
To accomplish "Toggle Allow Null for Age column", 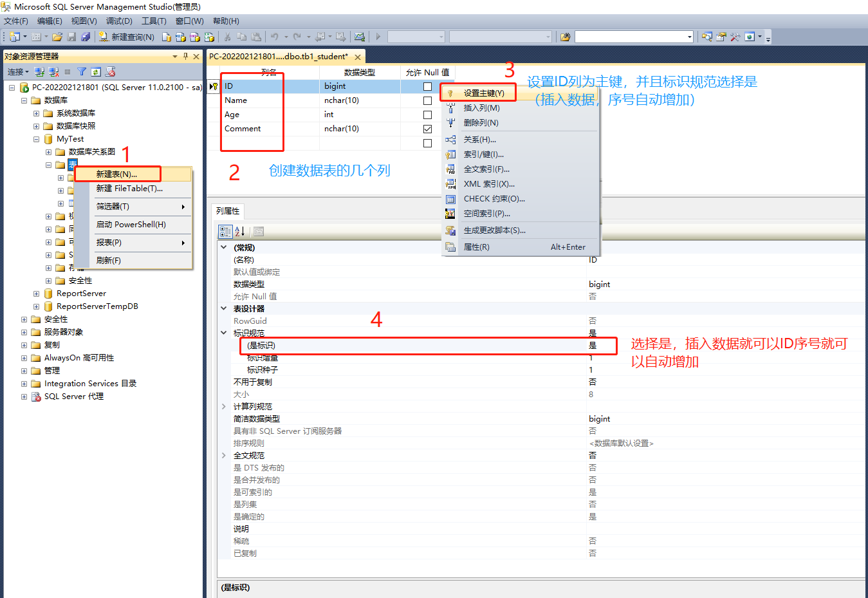I will click(427, 115).
